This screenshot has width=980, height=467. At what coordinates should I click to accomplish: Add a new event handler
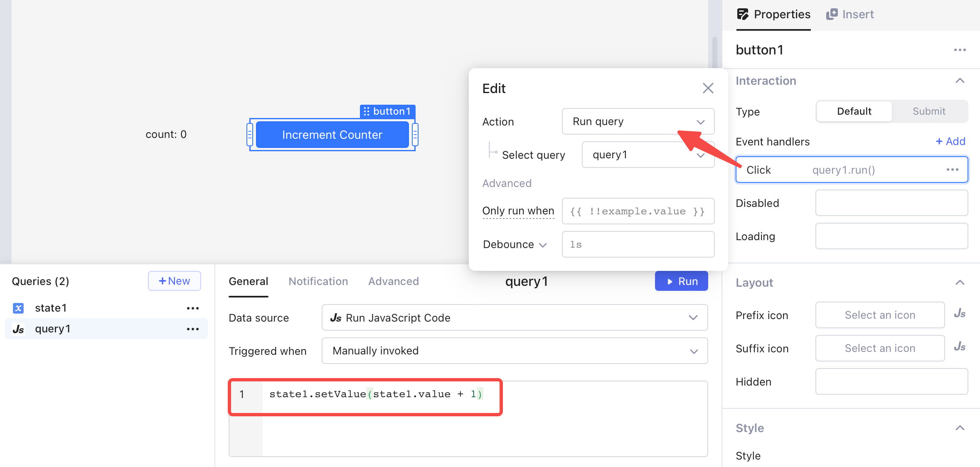(x=950, y=141)
